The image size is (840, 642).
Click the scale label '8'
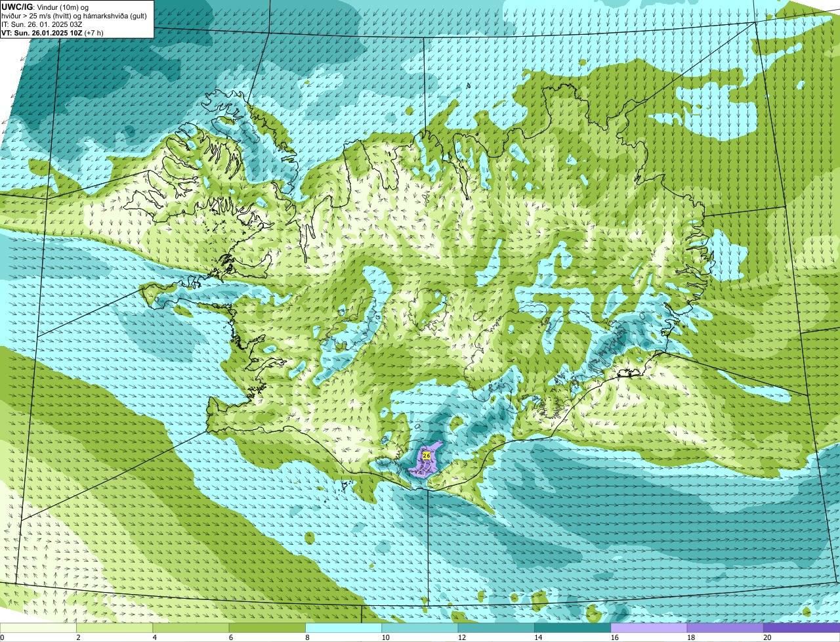[x=306, y=637]
